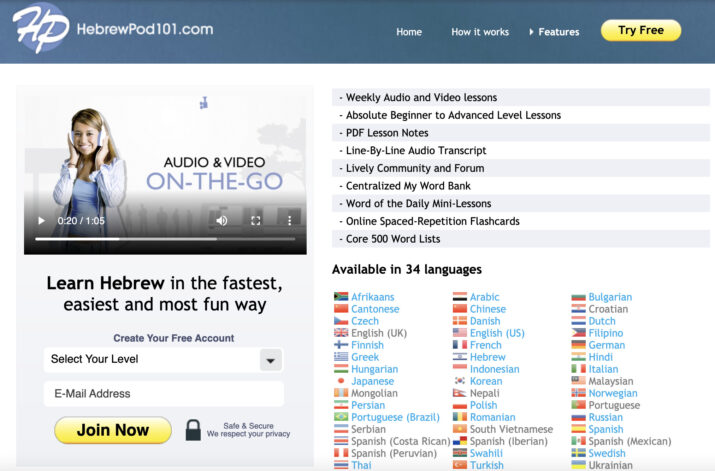The width and height of the screenshot is (715, 471).
Task: Click the Swedish flag icon
Action: [578, 453]
